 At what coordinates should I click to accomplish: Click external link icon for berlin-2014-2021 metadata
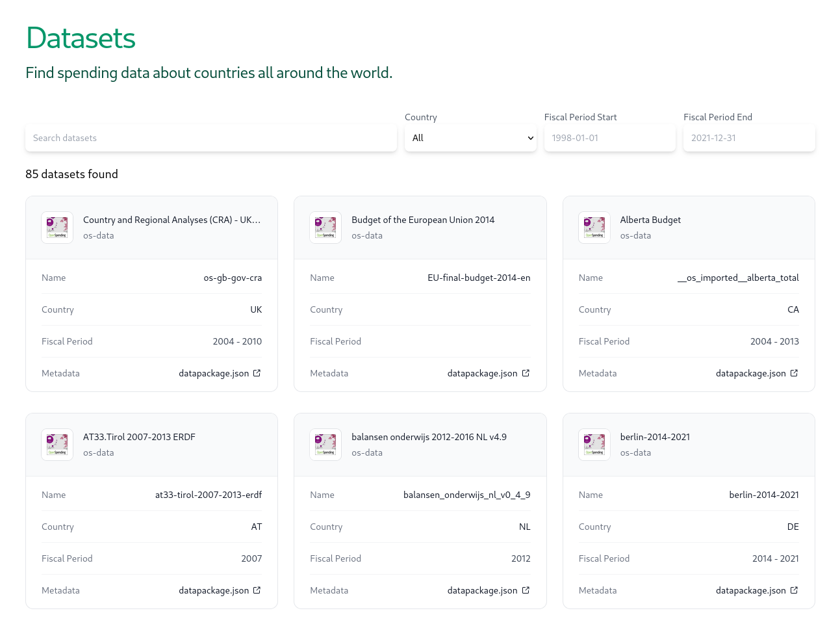tap(794, 590)
